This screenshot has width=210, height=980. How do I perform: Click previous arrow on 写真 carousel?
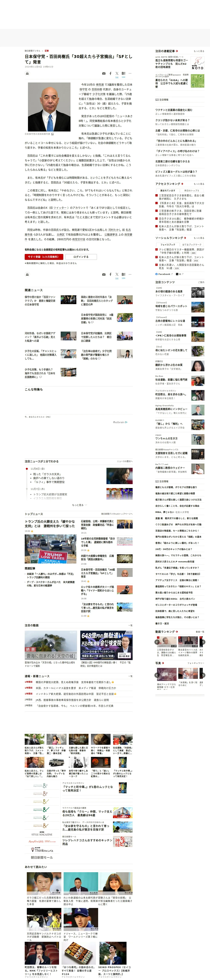click(x=157, y=675)
